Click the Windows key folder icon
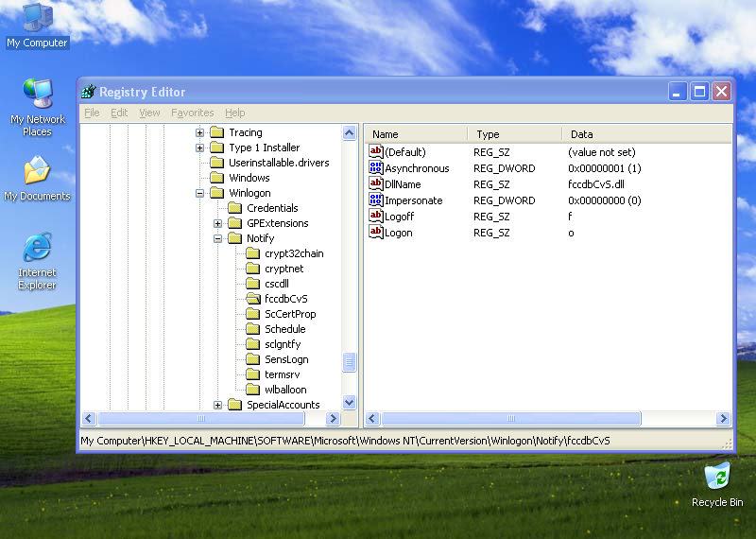The width and height of the screenshot is (756, 539). 217,178
